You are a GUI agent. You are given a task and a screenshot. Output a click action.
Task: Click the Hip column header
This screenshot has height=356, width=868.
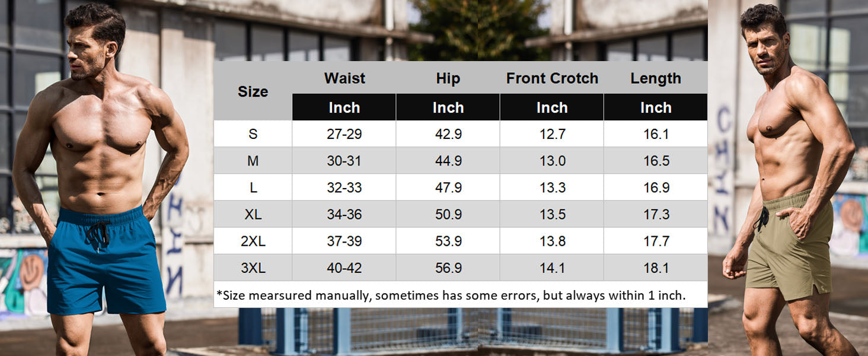(x=448, y=78)
